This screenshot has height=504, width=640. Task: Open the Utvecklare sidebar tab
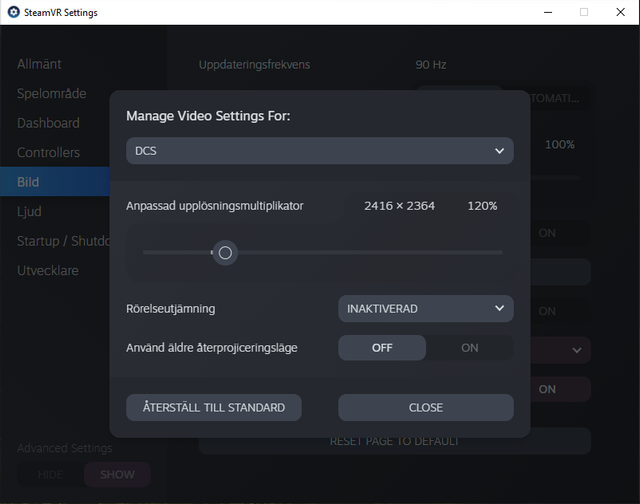[55, 270]
